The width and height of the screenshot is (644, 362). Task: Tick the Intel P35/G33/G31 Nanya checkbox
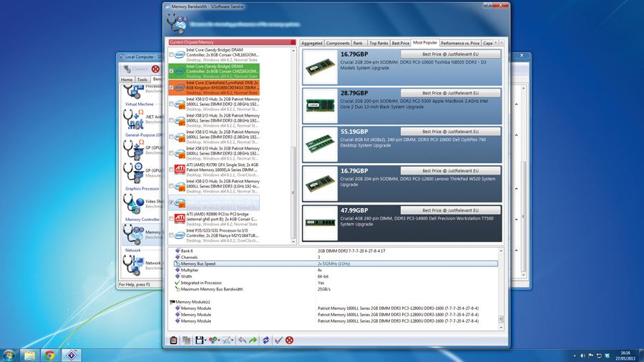pyautogui.click(x=171, y=235)
